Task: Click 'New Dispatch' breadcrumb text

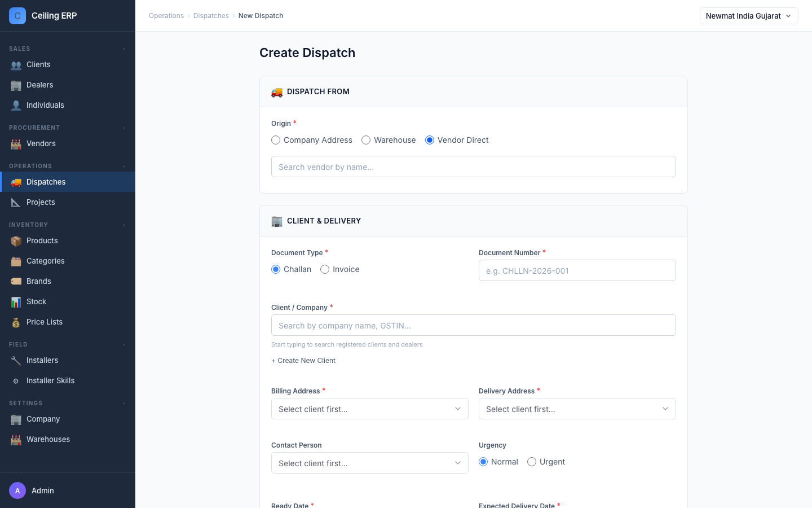Action: 261,16
